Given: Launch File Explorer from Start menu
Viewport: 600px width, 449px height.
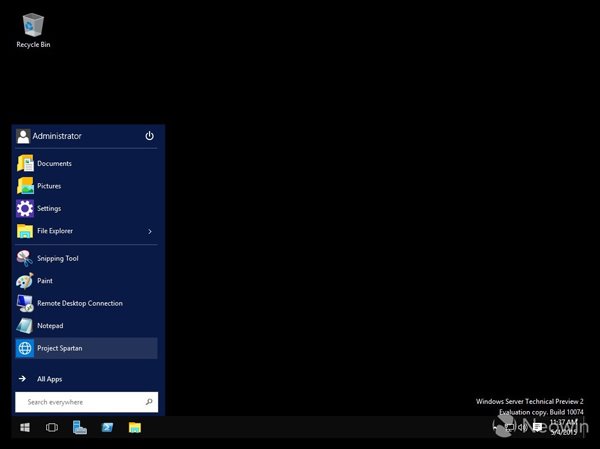Looking at the screenshot, I should [x=86, y=231].
